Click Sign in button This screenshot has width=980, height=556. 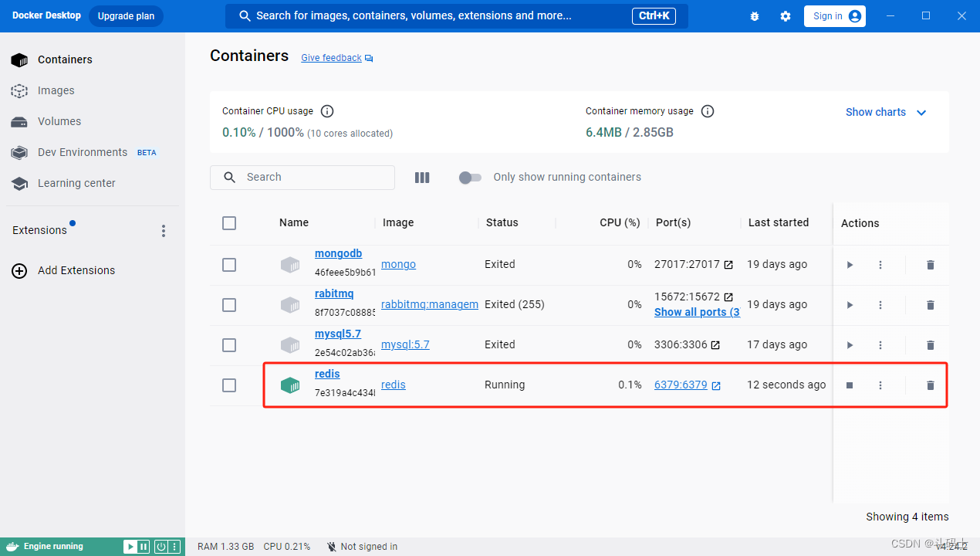point(835,16)
